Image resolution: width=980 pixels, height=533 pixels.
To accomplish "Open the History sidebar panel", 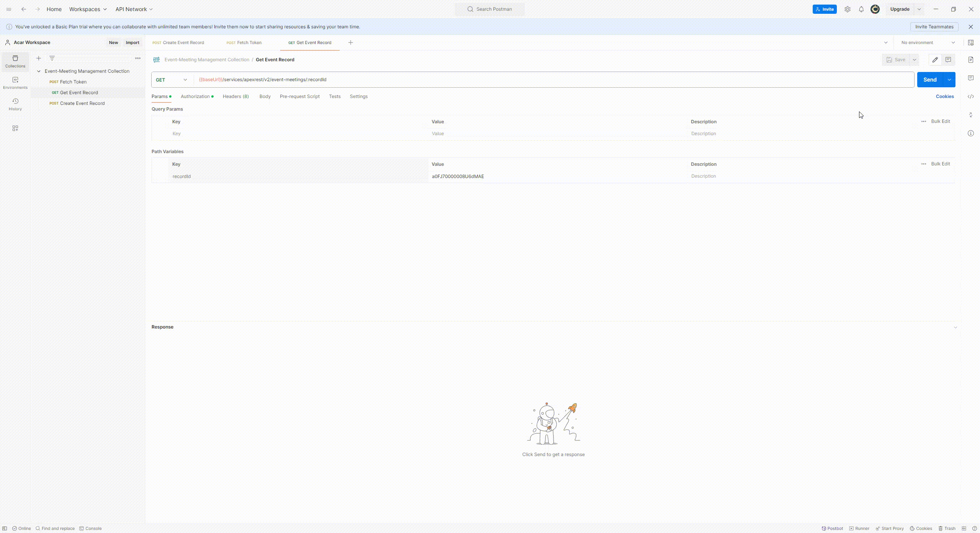I will pyautogui.click(x=15, y=104).
